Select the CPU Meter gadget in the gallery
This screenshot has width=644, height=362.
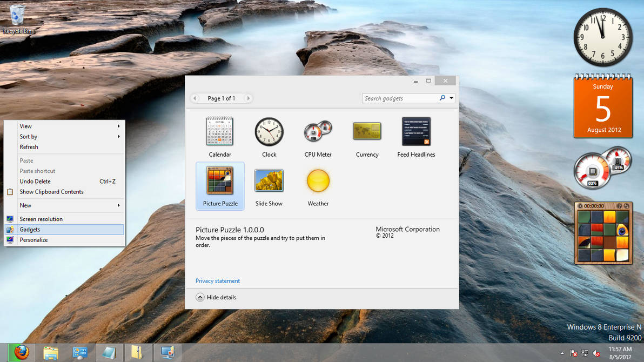point(318,137)
